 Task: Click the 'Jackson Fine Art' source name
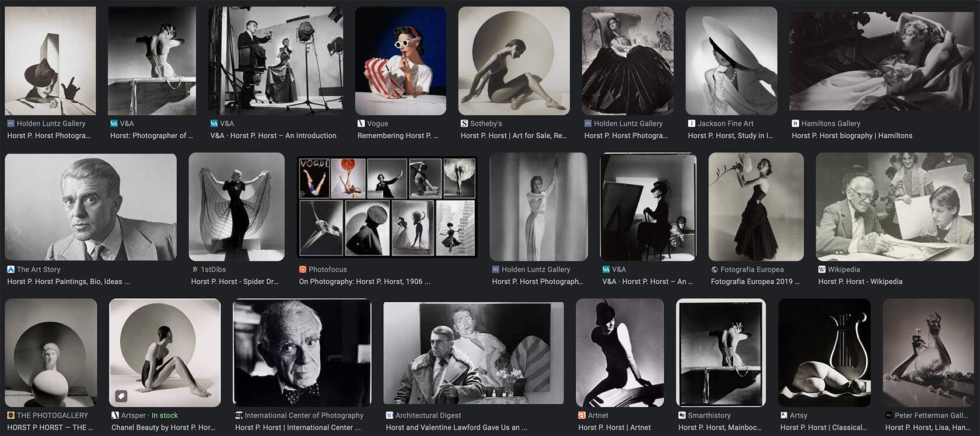point(726,124)
